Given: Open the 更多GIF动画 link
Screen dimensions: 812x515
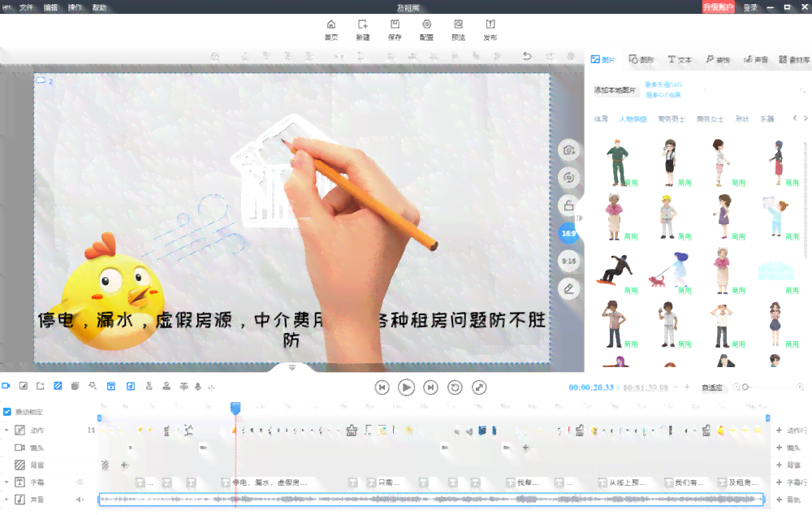Looking at the screenshot, I should (x=663, y=95).
